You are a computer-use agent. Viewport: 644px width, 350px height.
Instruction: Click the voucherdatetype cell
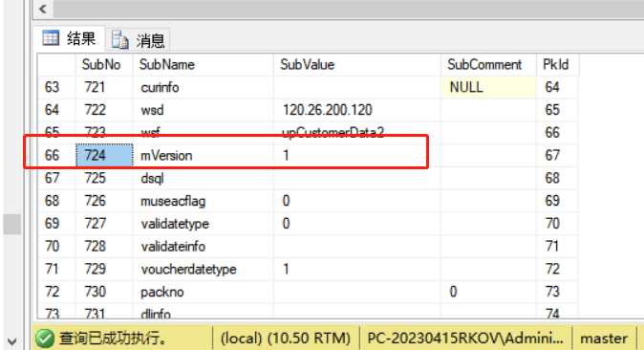203,269
